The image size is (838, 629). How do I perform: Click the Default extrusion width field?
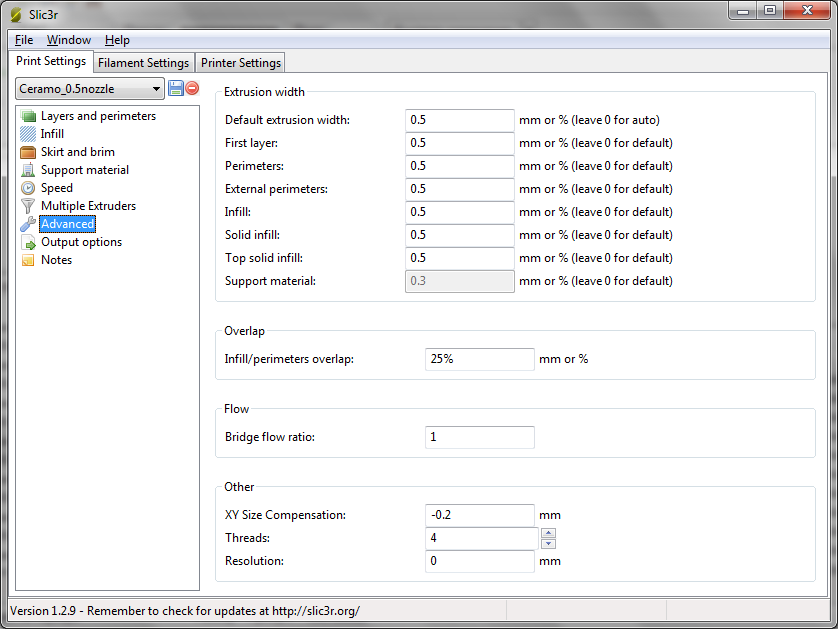coord(460,120)
